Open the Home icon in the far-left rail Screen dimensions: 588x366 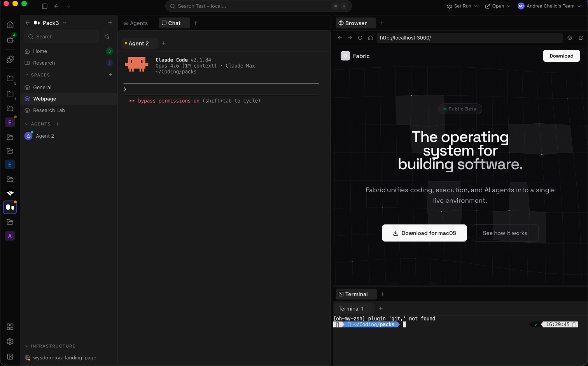coord(10,24)
